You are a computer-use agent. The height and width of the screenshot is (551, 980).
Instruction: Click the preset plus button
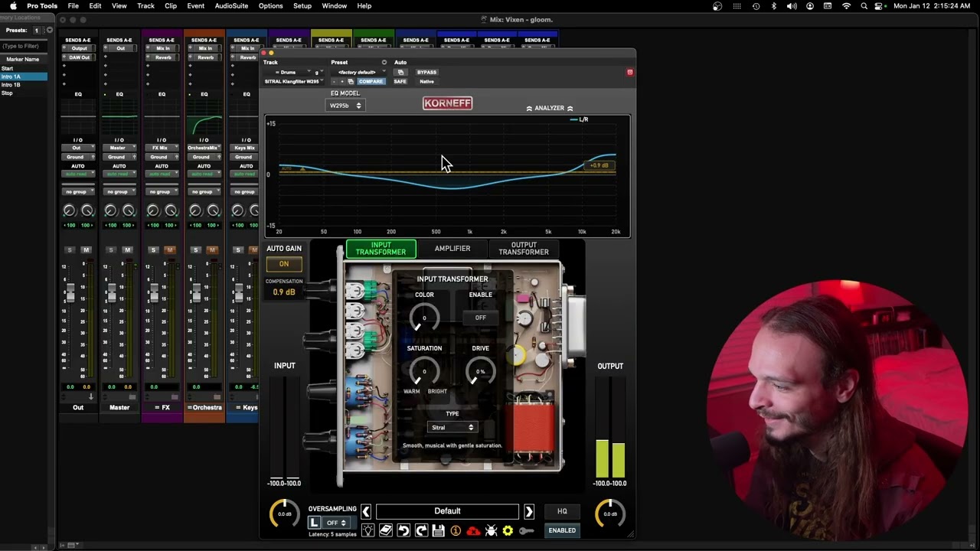tap(341, 81)
